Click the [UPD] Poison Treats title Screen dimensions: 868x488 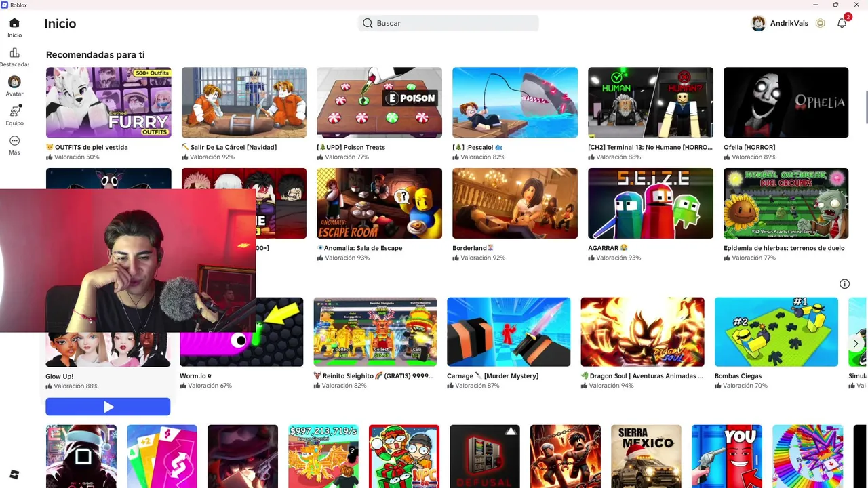click(351, 147)
